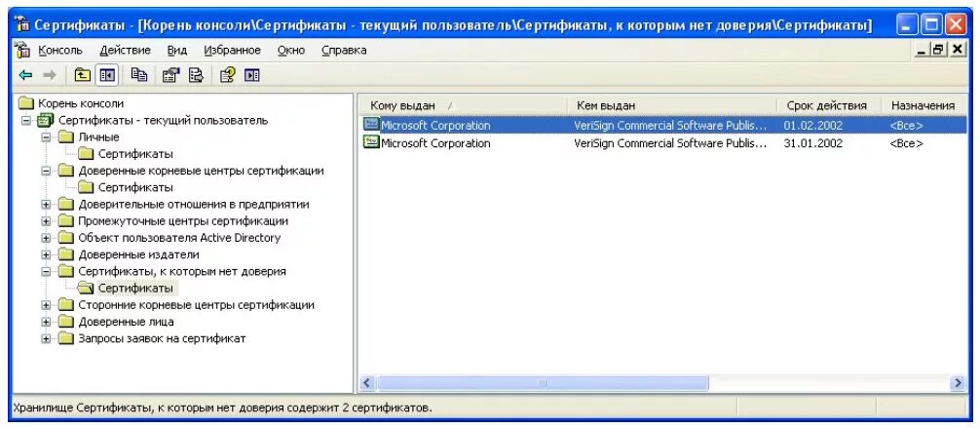Select Доверенные лица folder
This screenshot has height=428, width=980.
[x=126, y=323]
